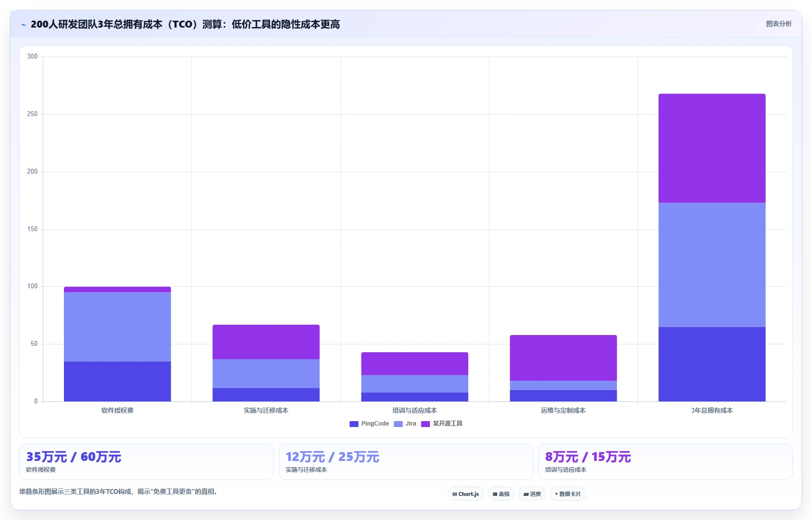Screen dimensions: 812x520
Task: Click the 数据卡片 pill tag
Action: tap(568, 494)
